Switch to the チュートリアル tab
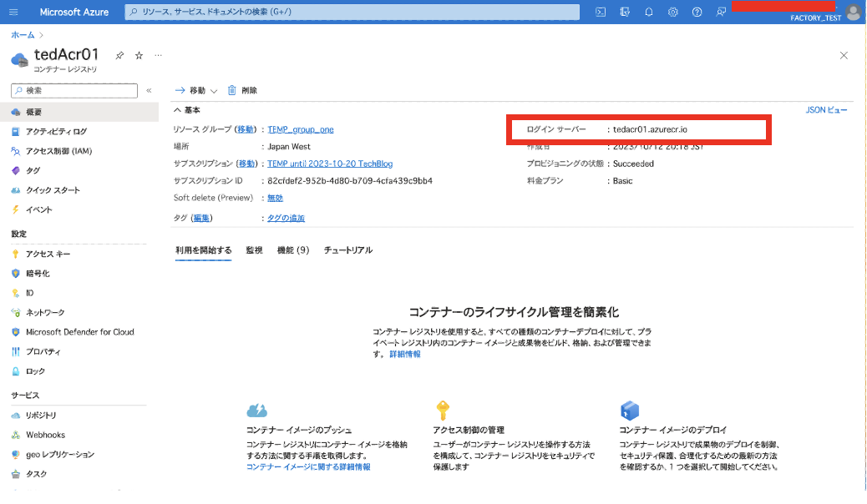This screenshot has width=867, height=504. [x=348, y=250]
